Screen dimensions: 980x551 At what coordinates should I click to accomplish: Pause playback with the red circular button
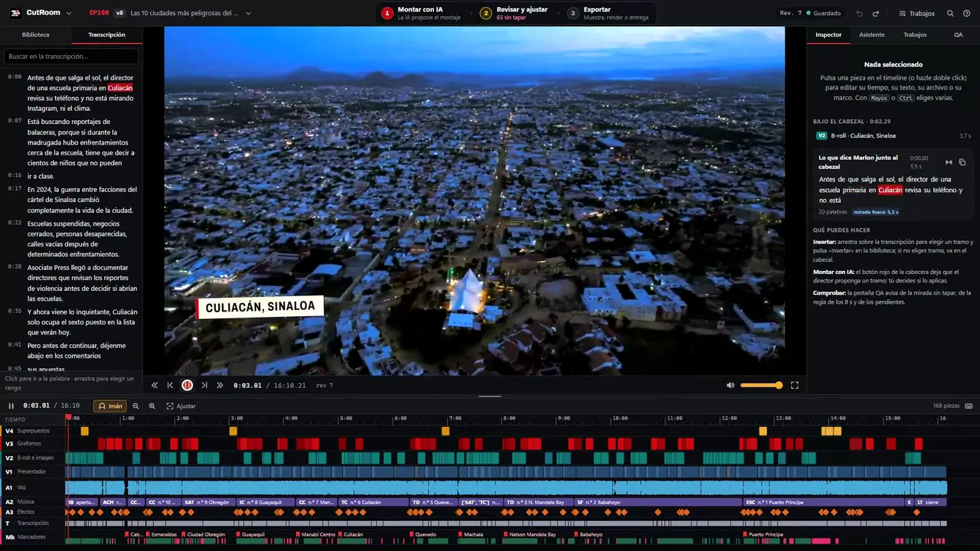[x=187, y=386]
